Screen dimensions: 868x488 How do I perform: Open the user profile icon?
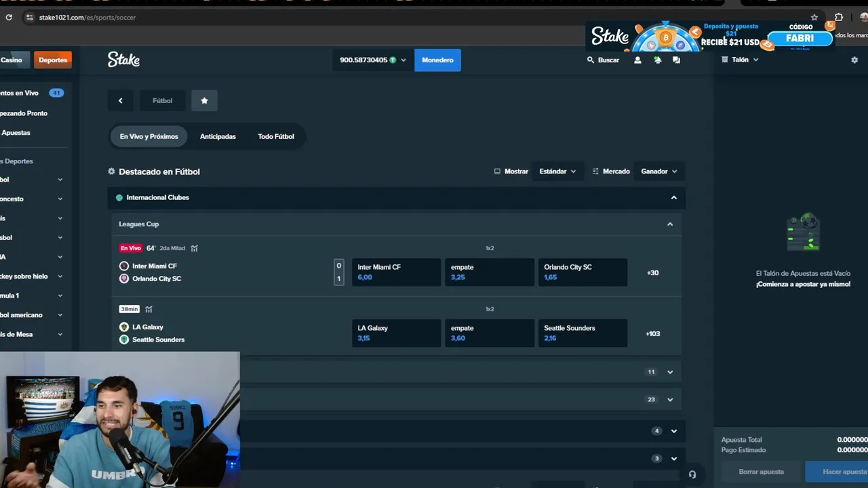point(637,60)
